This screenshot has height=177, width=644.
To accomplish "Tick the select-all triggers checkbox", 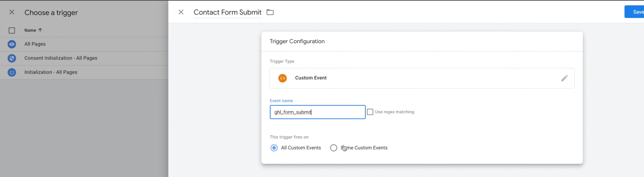I will click(12, 30).
